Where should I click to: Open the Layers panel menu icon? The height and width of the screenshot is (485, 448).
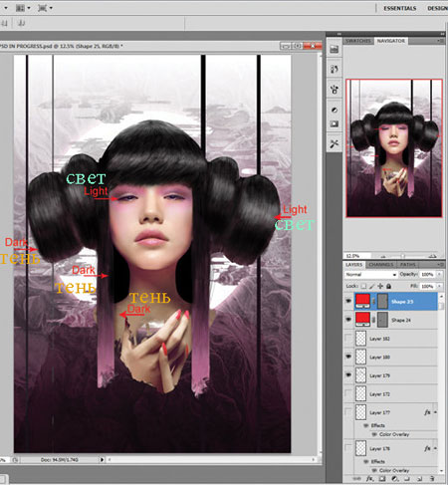(440, 265)
